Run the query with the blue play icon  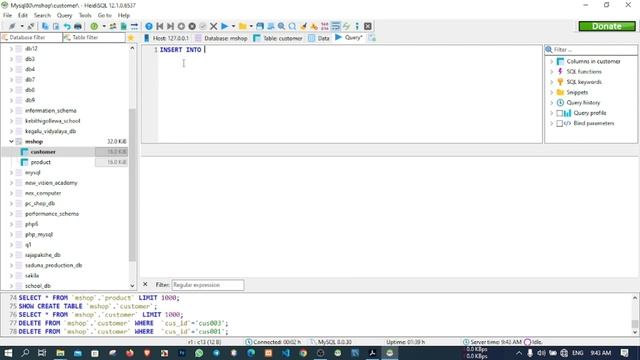click(x=224, y=26)
